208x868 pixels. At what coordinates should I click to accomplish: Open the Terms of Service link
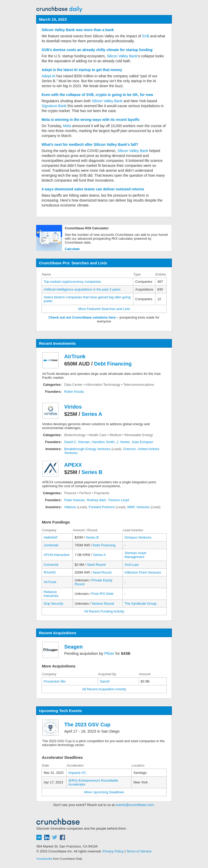[x=139, y=851]
